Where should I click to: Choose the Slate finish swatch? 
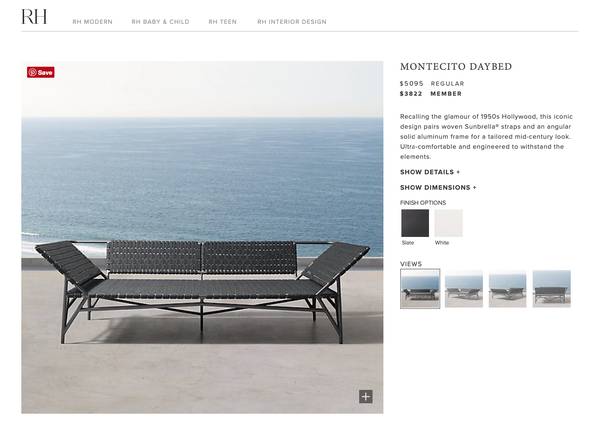(x=415, y=223)
